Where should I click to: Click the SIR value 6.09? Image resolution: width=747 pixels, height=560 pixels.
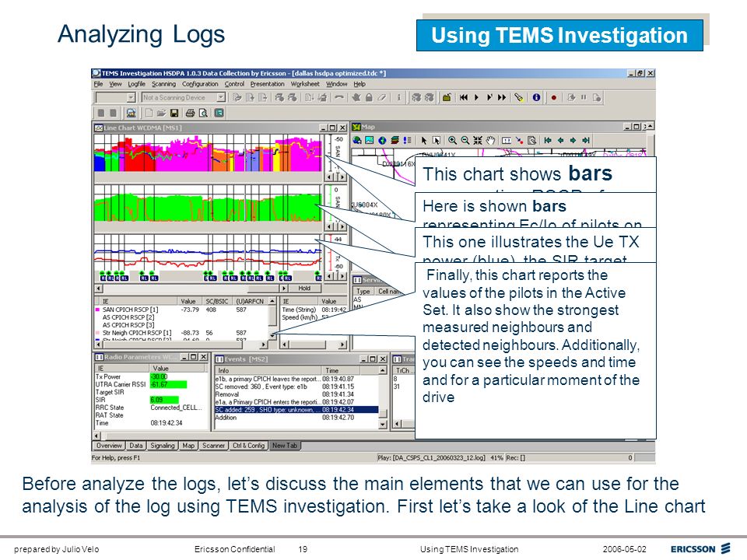(164, 400)
